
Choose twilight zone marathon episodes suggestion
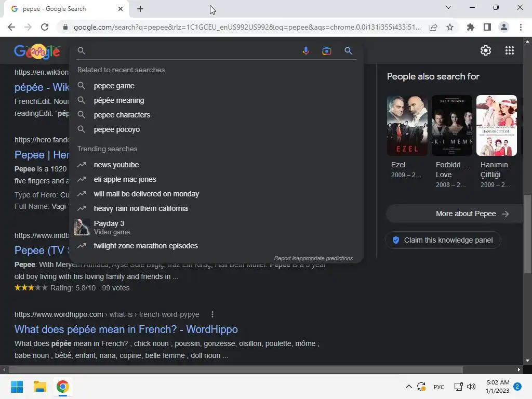point(217,246)
